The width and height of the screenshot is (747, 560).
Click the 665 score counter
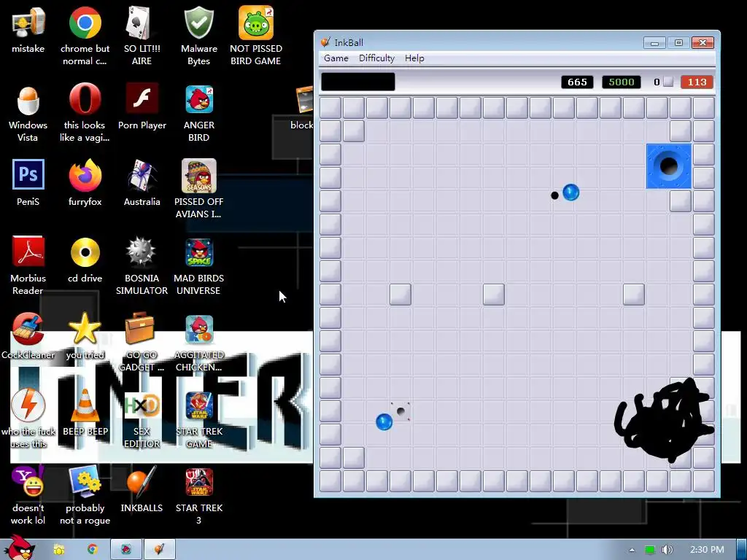(x=577, y=82)
